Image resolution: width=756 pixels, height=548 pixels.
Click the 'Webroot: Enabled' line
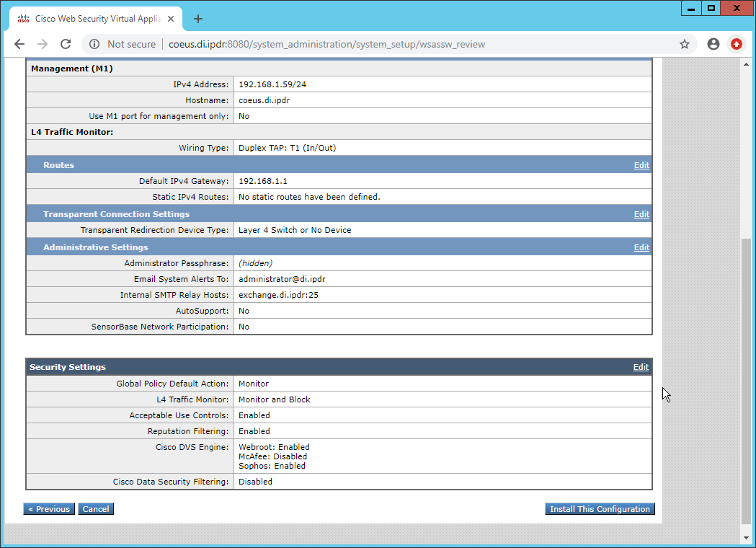point(275,447)
